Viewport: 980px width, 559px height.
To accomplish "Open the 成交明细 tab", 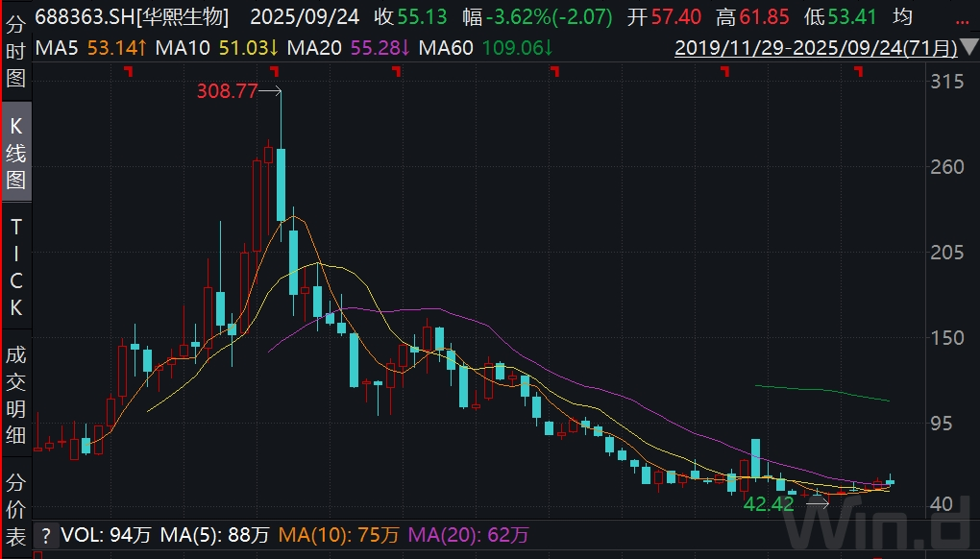I will (x=15, y=395).
